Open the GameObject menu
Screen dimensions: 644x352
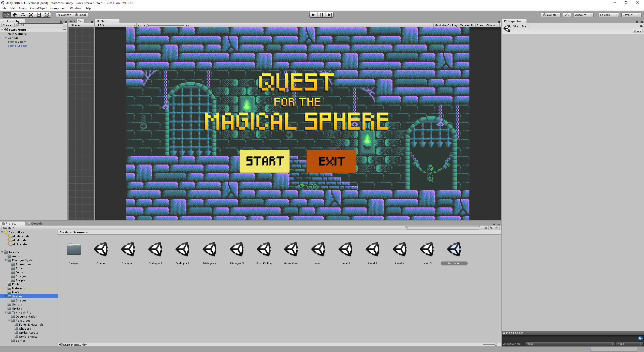(38, 8)
